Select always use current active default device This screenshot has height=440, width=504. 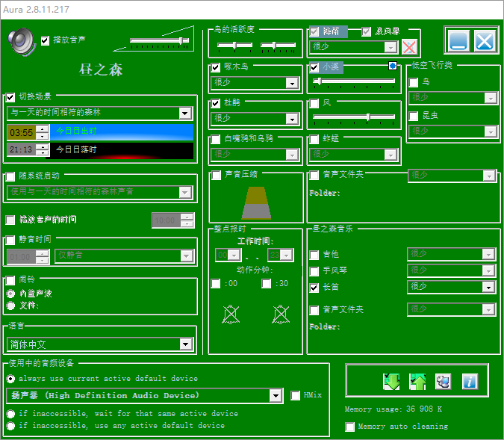10,379
